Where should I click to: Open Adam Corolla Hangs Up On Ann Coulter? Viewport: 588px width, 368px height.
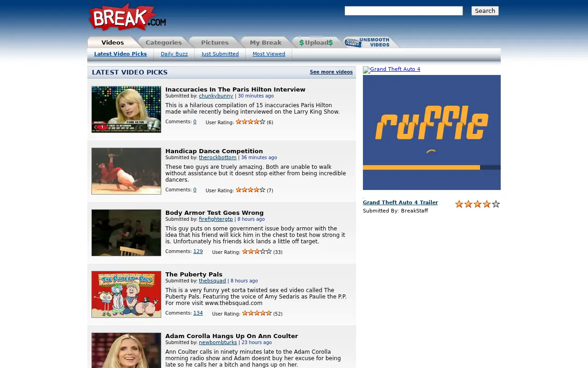[x=232, y=336]
